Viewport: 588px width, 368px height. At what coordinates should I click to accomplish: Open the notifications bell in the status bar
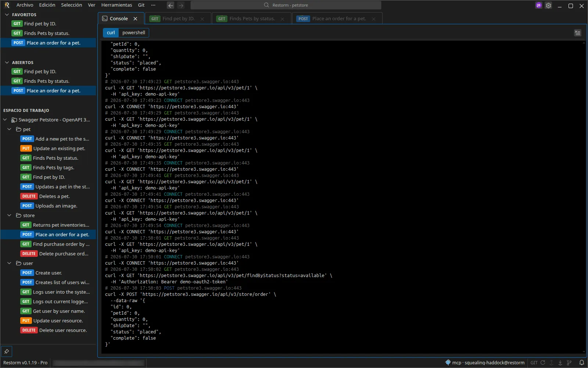tap(581, 362)
